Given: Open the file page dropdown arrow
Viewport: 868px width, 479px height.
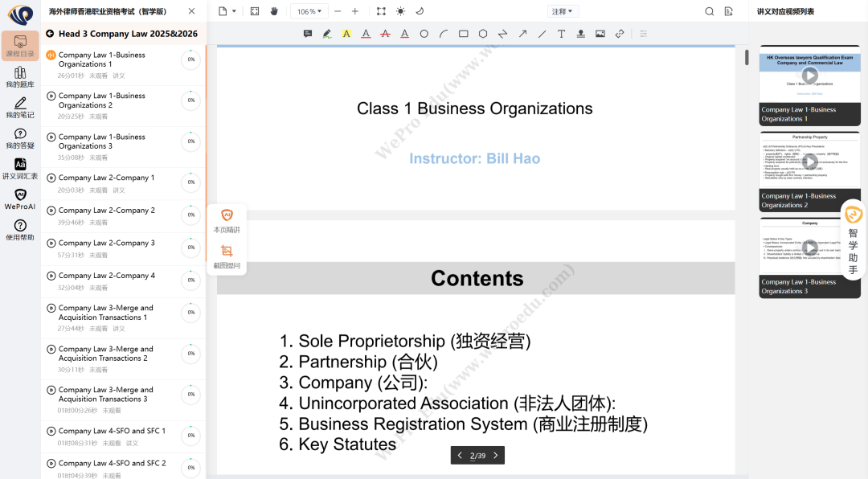Looking at the screenshot, I should pyautogui.click(x=234, y=11).
